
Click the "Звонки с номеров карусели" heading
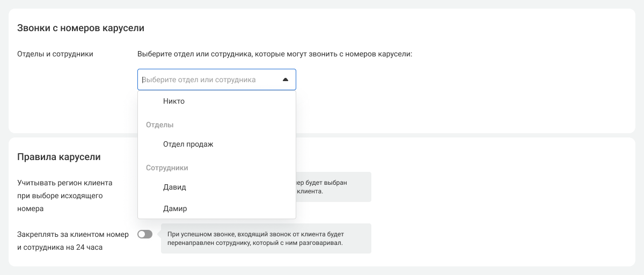tap(81, 27)
